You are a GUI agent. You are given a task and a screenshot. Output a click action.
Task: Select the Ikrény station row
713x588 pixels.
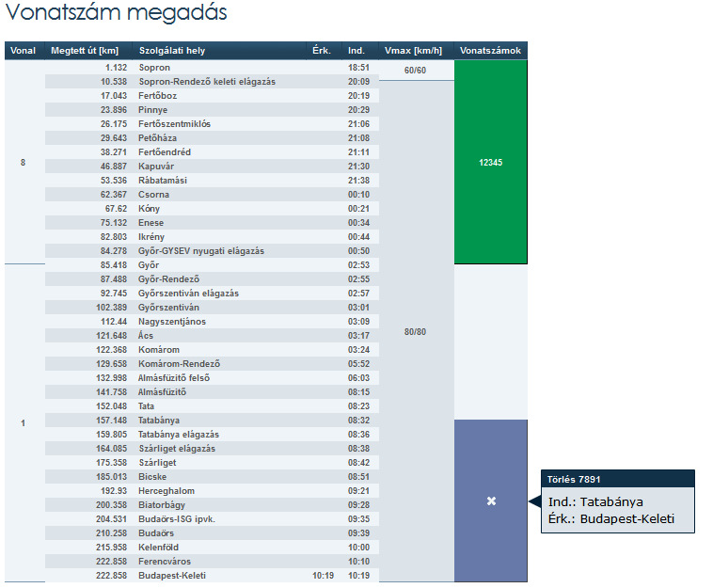click(212, 236)
